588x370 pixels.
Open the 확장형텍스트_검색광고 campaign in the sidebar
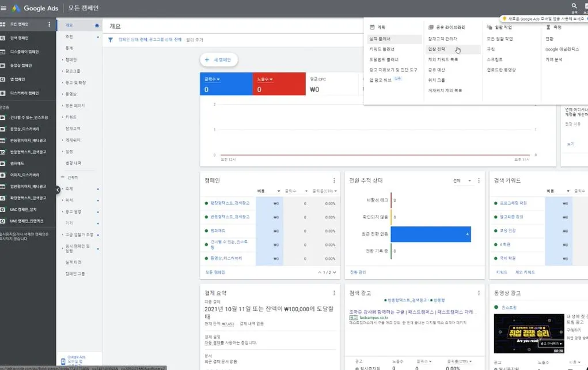pyautogui.click(x=28, y=198)
